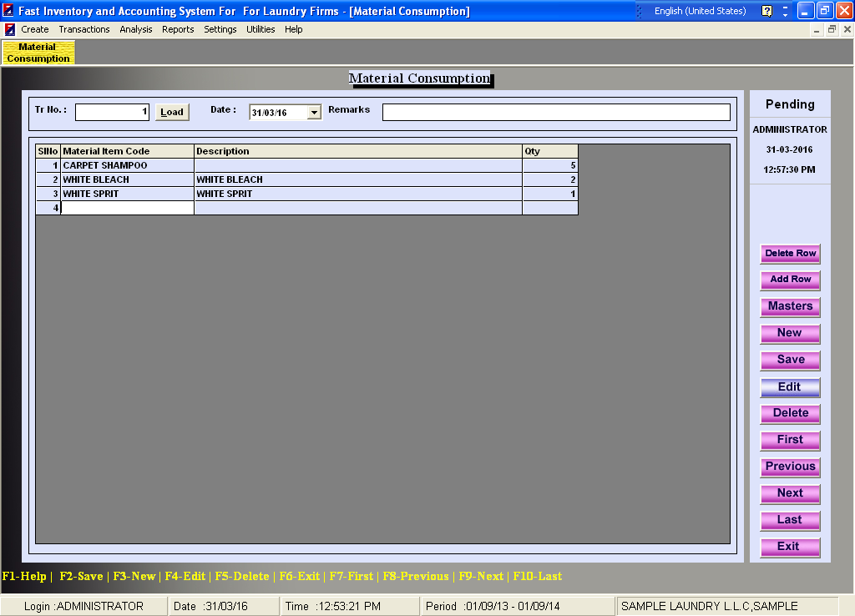Click the Edit button
This screenshot has height=616, width=855.
point(790,386)
